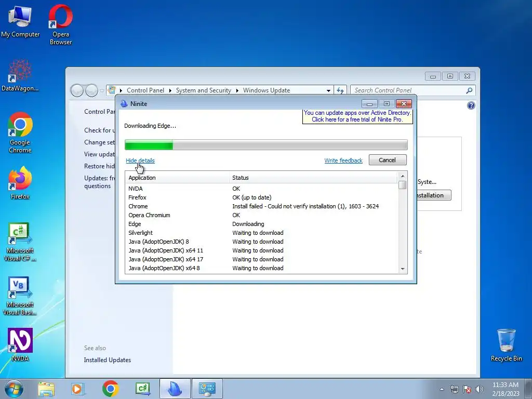This screenshot has width=532, height=399.
Task: Open recent pages dropdown beside nav buttons
Action: (x=102, y=91)
